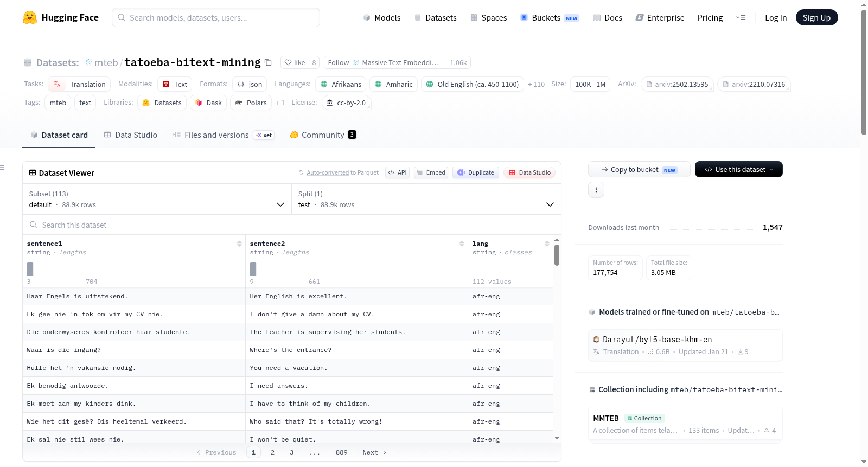This screenshot has height=467, width=868.
Task: Expand the +110 more languages
Action: tap(537, 84)
